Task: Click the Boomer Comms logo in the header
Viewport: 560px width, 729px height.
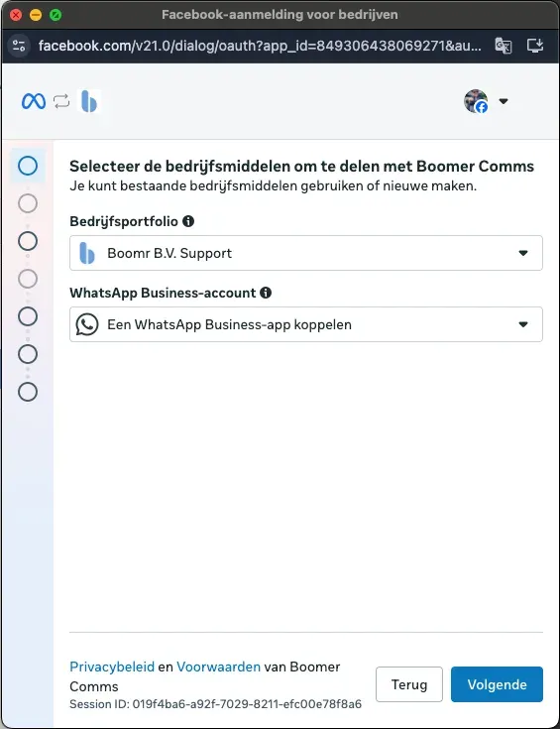Action: tap(89, 101)
